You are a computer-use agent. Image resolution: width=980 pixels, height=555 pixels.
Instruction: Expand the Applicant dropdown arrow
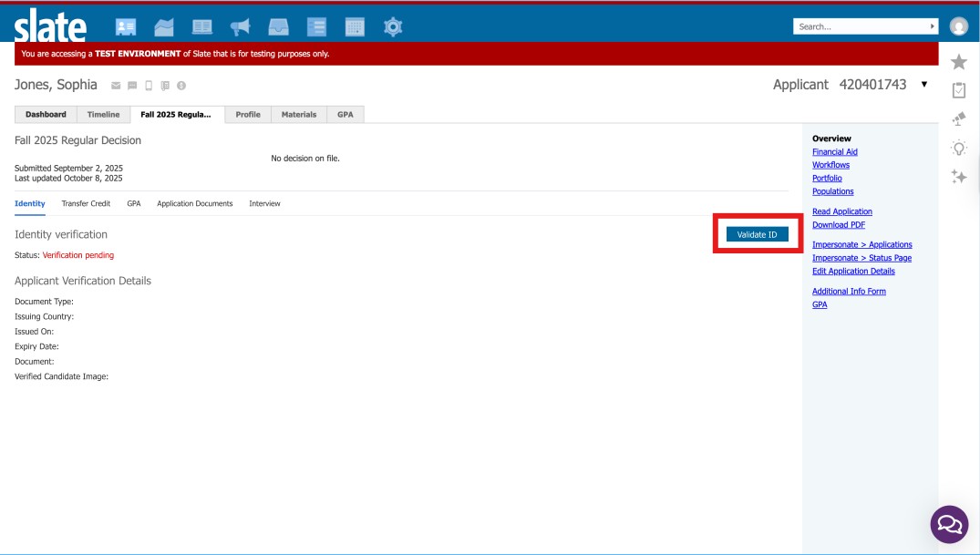click(x=923, y=84)
